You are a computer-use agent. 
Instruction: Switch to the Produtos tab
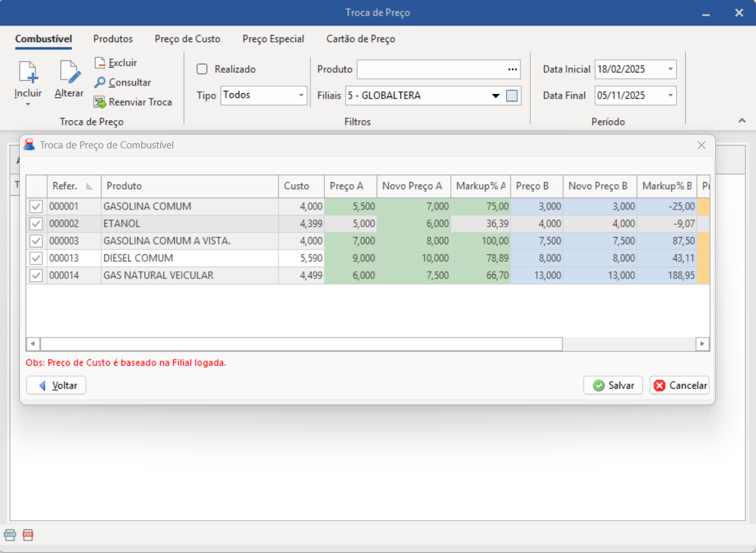(113, 39)
